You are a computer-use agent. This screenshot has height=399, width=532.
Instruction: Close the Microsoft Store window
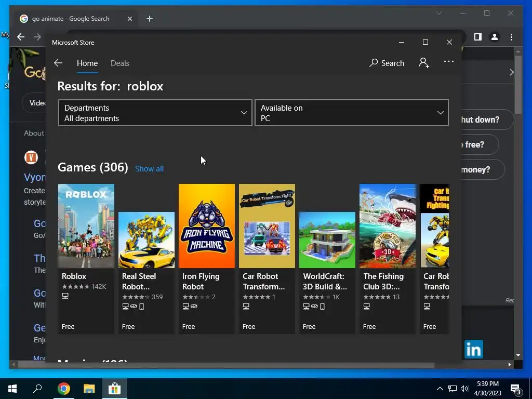[449, 42]
